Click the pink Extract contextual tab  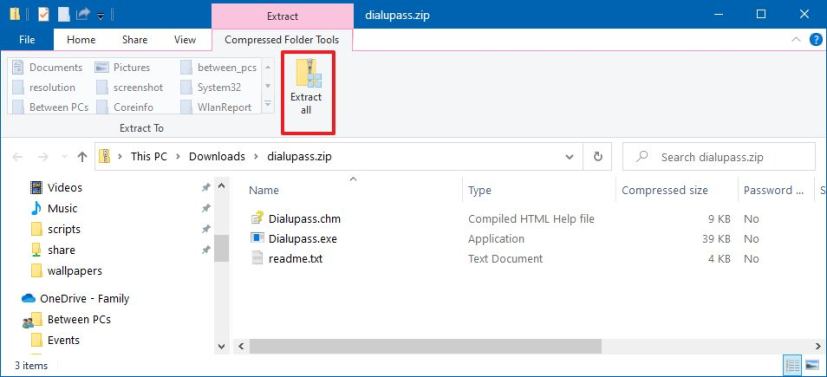[x=283, y=16]
